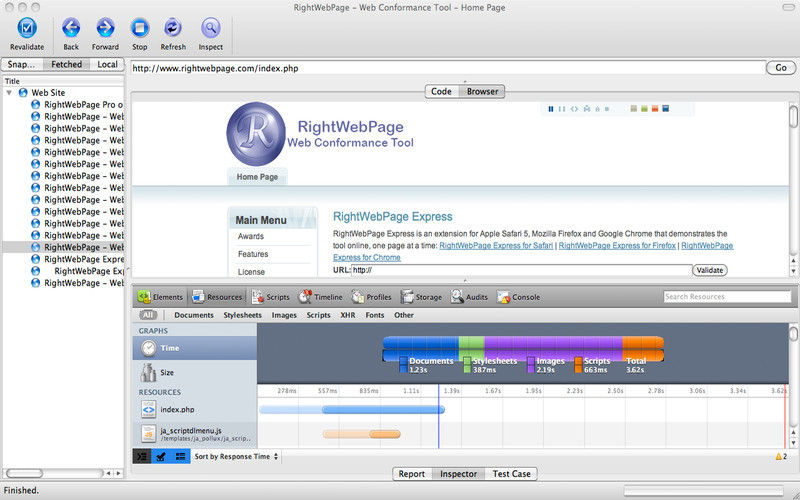Show console with the prompt icon
Viewport: 800px width, 500px height.
(142, 457)
